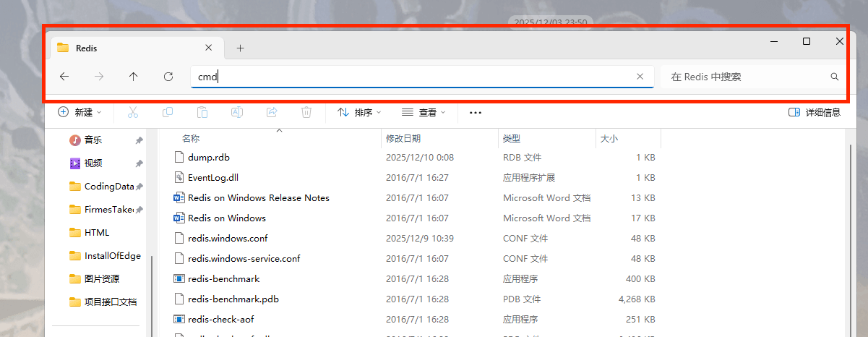Click the Share icon in toolbar

click(272, 112)
